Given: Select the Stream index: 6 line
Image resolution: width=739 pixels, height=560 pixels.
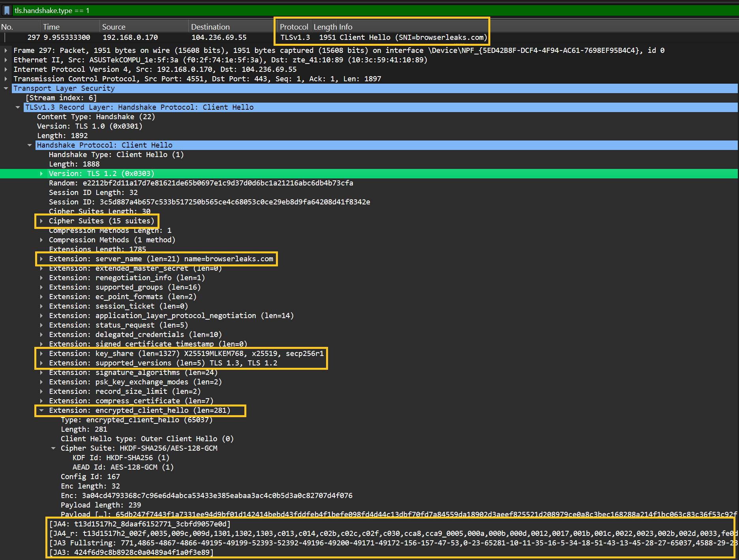Looking at the screenshot, I should 61,98.
